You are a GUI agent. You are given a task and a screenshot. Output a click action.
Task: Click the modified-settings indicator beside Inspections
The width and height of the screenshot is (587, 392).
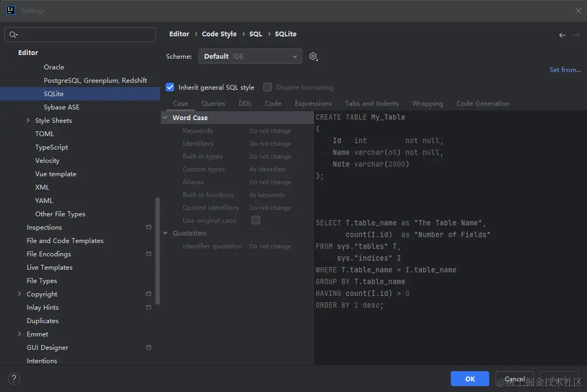pyautogui.click(x=148, y=227)
